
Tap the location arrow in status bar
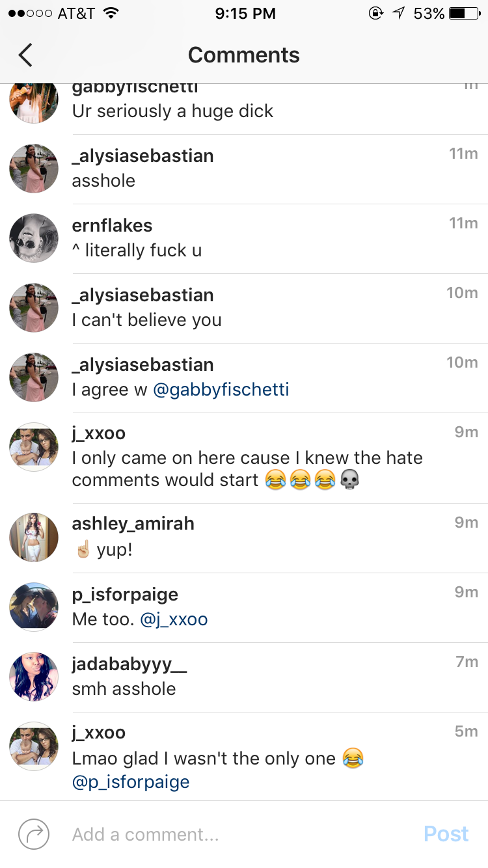[x=398, y=13]
